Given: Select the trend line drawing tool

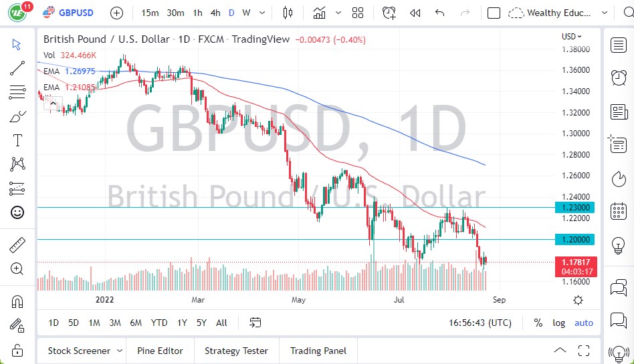Looking at the screenshot, I should click(17, 67).
